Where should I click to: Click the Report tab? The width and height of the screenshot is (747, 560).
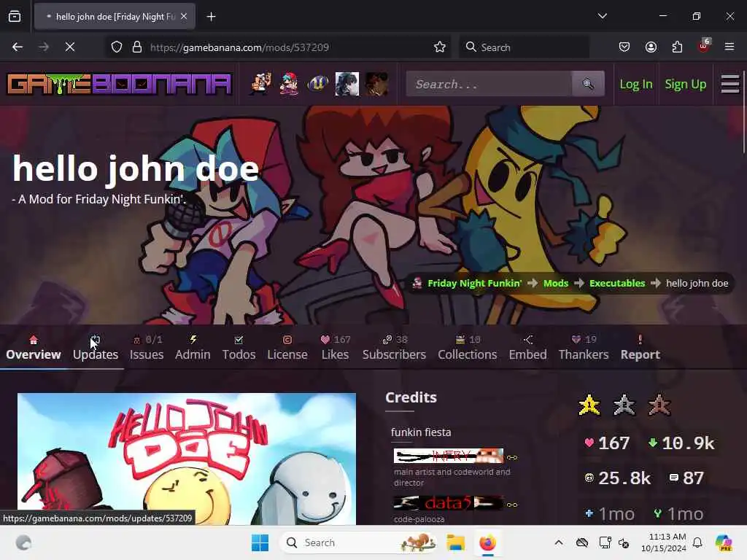(640, 349)
